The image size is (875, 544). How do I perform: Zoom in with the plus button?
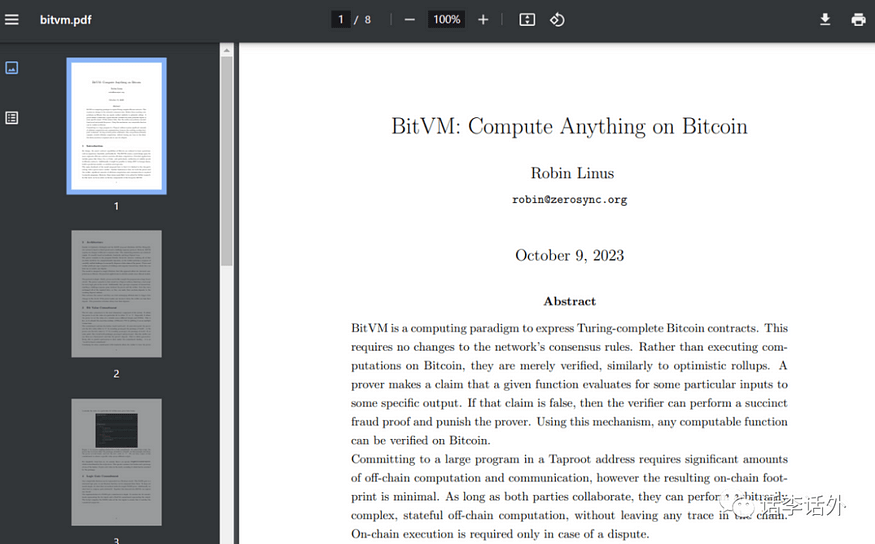[483, 20]
